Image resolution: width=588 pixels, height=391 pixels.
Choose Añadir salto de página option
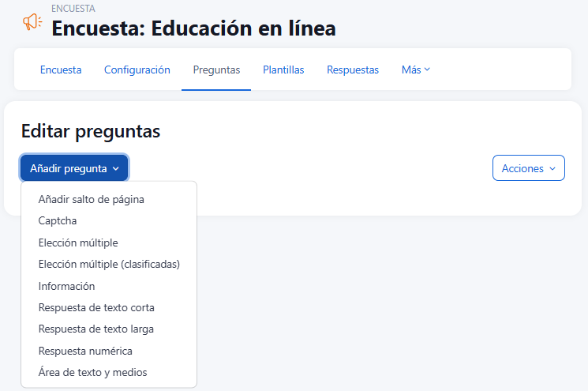(x=92, y=199)
